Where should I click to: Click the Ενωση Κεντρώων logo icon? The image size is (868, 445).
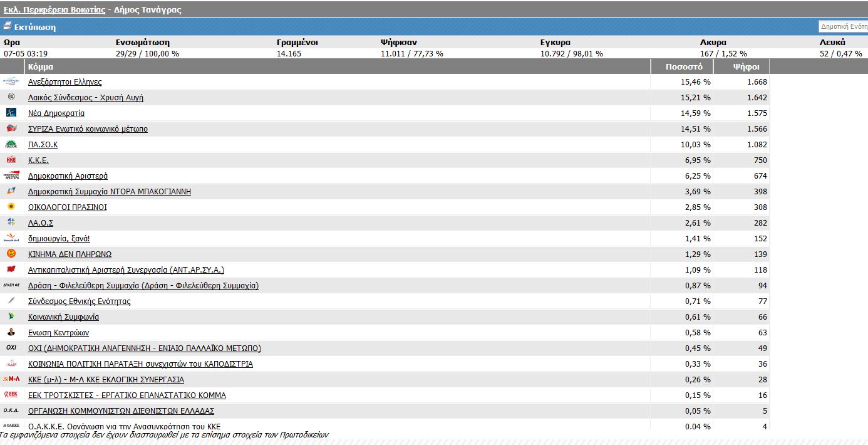(11, 332)
